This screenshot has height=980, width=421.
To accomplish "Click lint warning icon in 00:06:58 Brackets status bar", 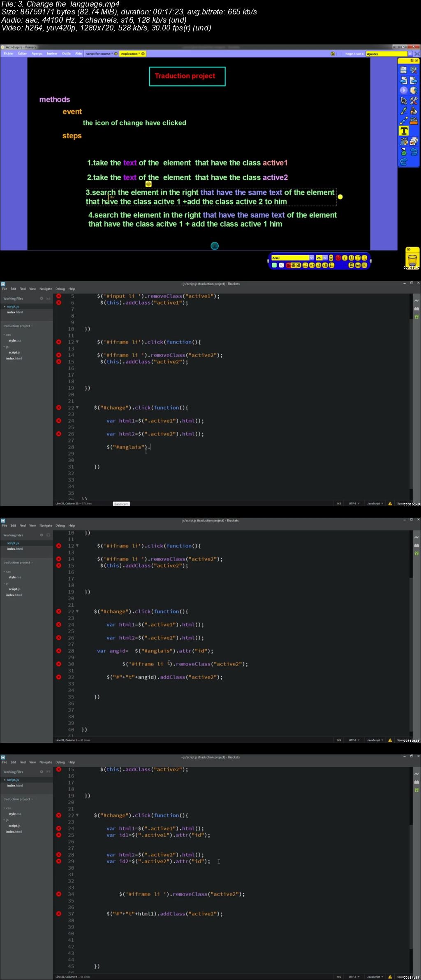I will click(390, 503).
